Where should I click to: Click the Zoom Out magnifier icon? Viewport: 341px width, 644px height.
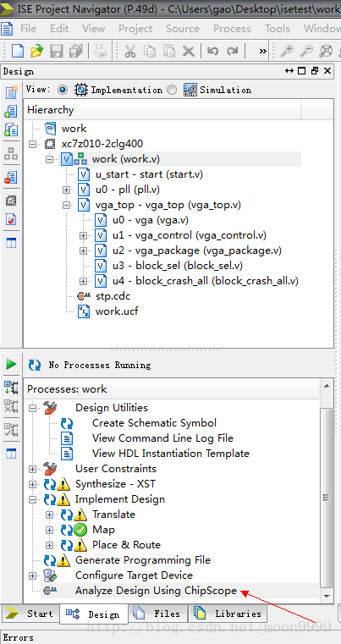tap(306, 51)
